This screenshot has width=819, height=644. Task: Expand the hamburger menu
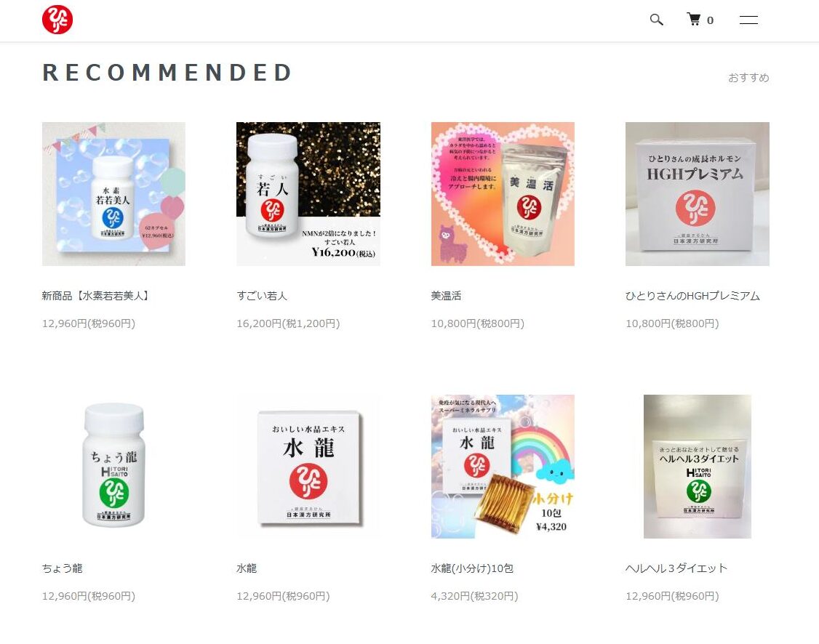[x=748, y=20]
